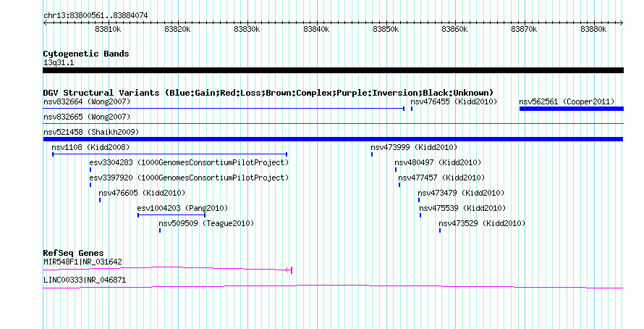Click the nsv477457 blue tick marker
Viewport: 644px width, 329px height.
tap(399, 185)
